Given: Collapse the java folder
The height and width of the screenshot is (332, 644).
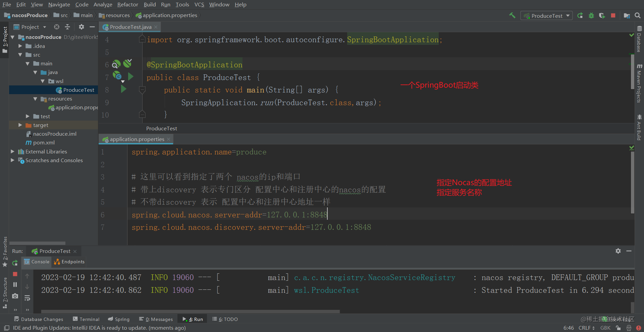Looking at the screenshot, I should pyautogui.click(x=35, y=72).
